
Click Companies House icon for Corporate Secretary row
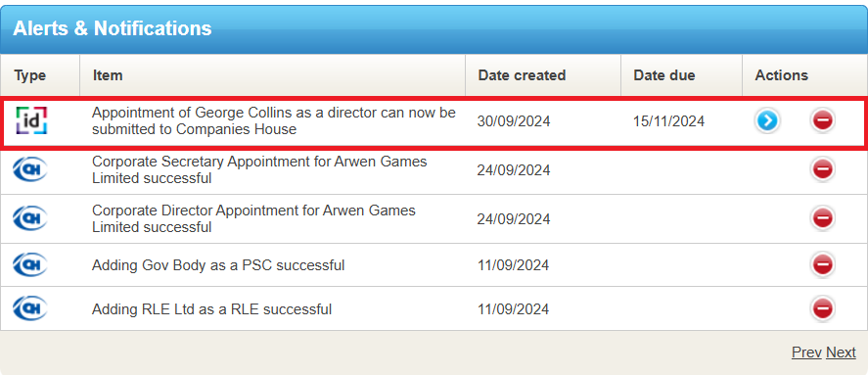30,169
